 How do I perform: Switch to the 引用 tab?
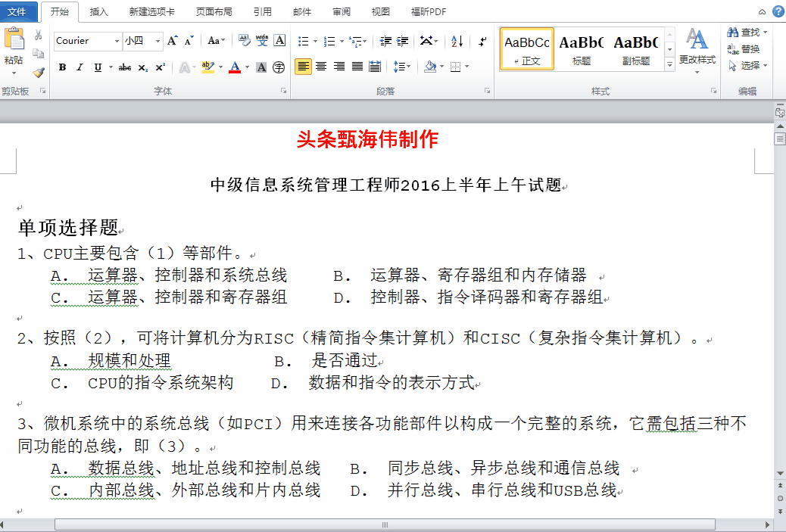click(263, 11)
